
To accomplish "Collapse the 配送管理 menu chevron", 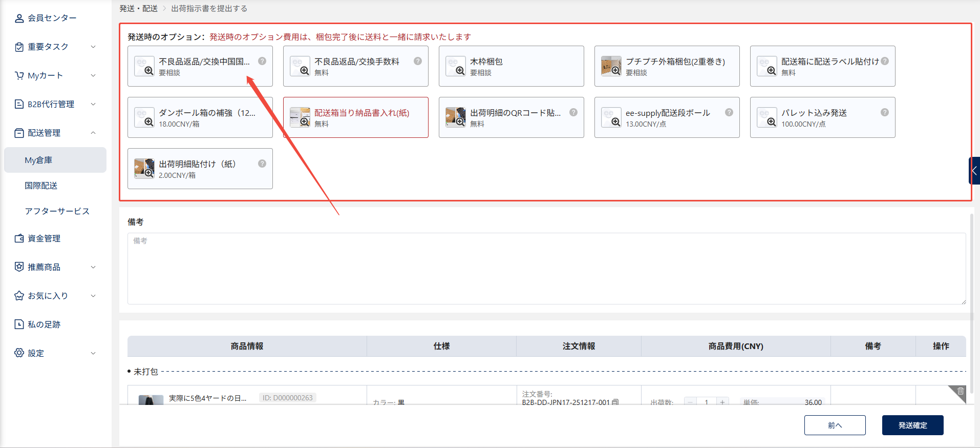I will (x=93, y=133).
